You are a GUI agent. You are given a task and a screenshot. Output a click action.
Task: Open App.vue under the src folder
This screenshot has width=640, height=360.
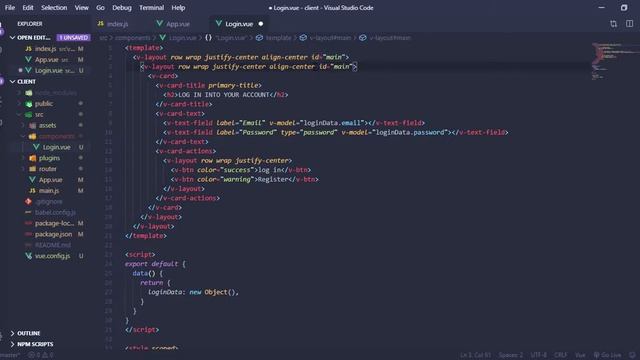point(51,180)
